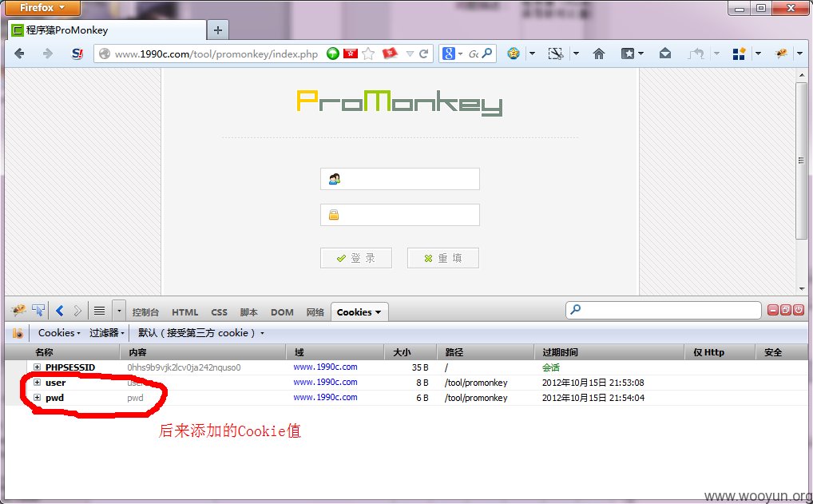Viewport: 813px width, 504px height.
Task: Click the greyed undo arrow toolbar icon
Action: click(696, 54)
